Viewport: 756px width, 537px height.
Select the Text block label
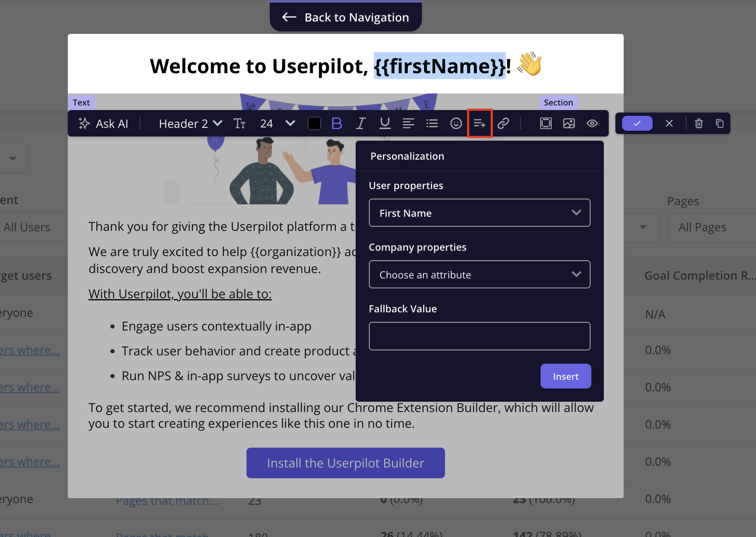pyautogui.click(x=81, y=103)
